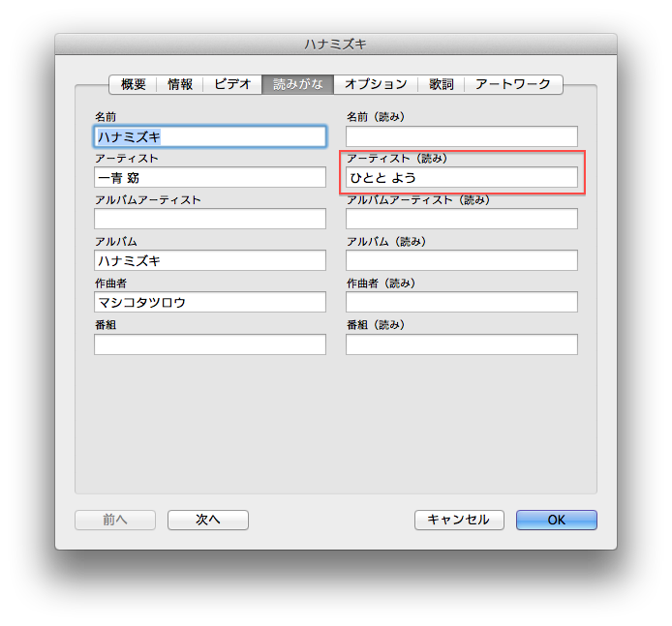Click the 読みがな tab
672x626 pixels.
pyautogui.click(x=298, y=84)
